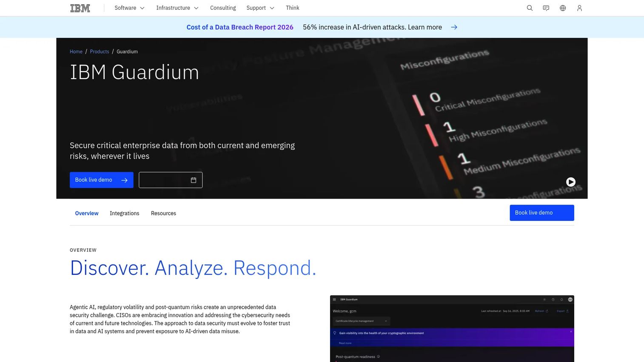
Task: Follow the Products breadcrumb link
Action: (100, 51)
